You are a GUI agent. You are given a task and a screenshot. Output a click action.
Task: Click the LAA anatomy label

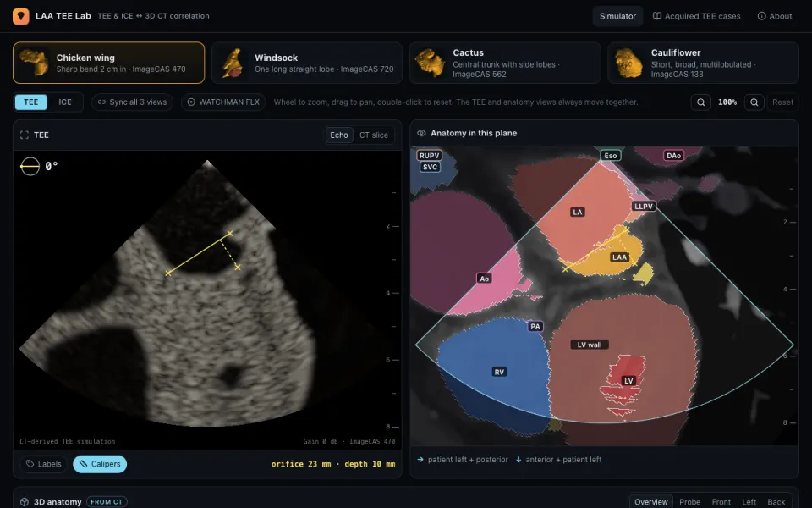click(x=619, y=257)
